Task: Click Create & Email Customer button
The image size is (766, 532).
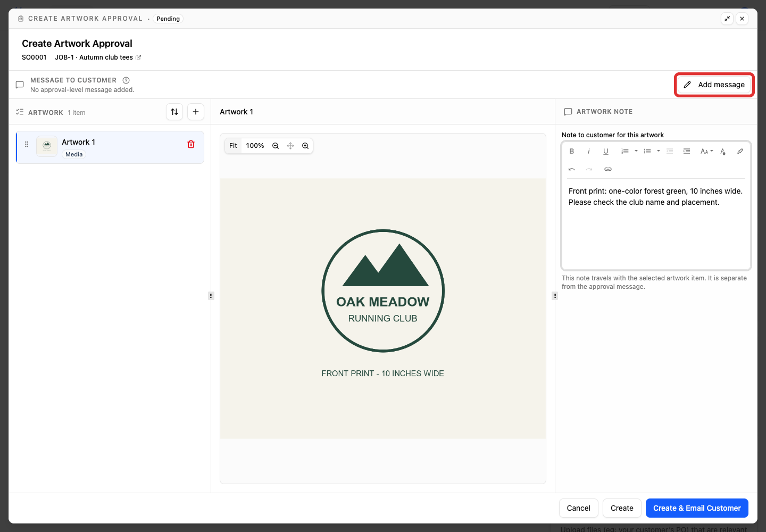Action: point(697,508)
